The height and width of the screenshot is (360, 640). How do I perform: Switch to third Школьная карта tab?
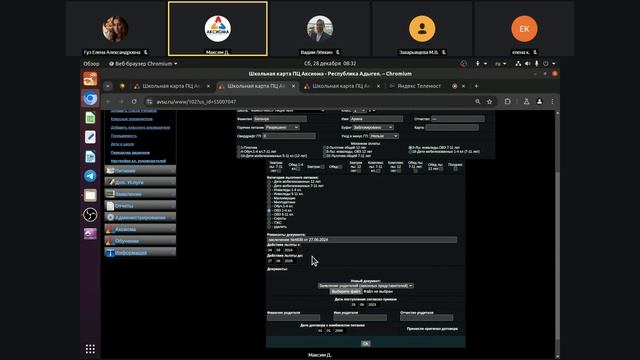pyautogui.click(x=342, y=86)
